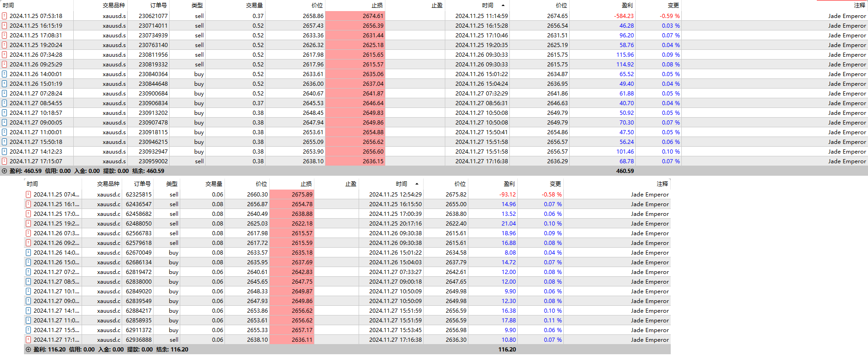
Task: Click the buy icon of order 62670049
Action: 29,252
